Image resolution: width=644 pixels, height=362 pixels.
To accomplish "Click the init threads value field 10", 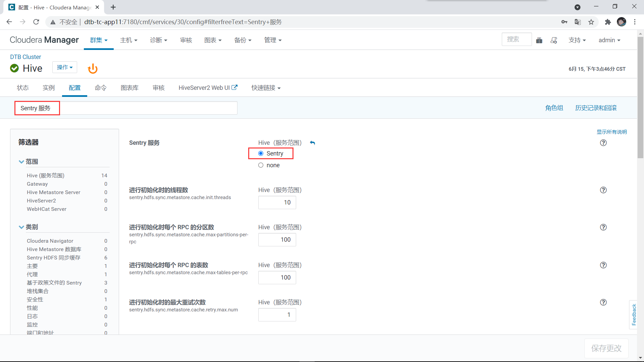I will [x=277, y=202].
